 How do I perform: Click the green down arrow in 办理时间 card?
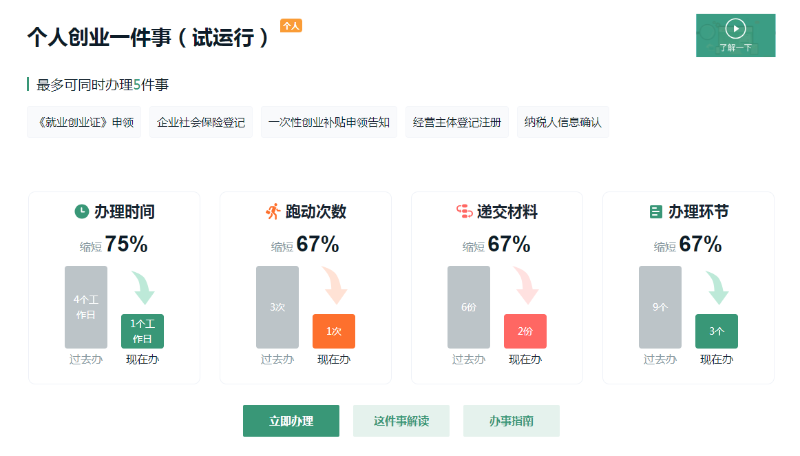(x=143, y=288)
